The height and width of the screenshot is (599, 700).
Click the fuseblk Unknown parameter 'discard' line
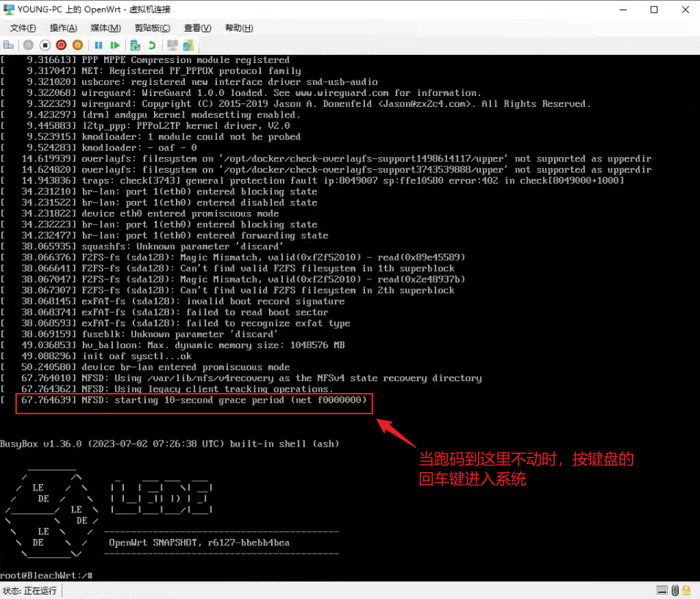tap(139, 334)
